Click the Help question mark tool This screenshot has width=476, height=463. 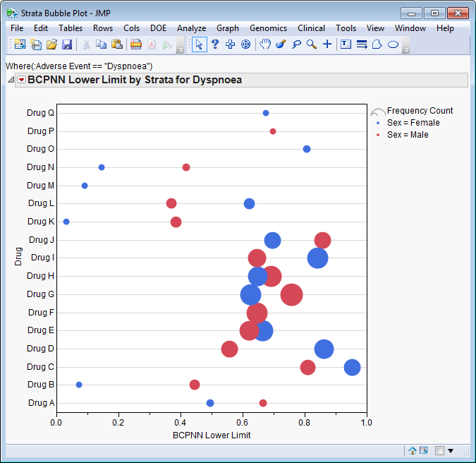[215, 44]
